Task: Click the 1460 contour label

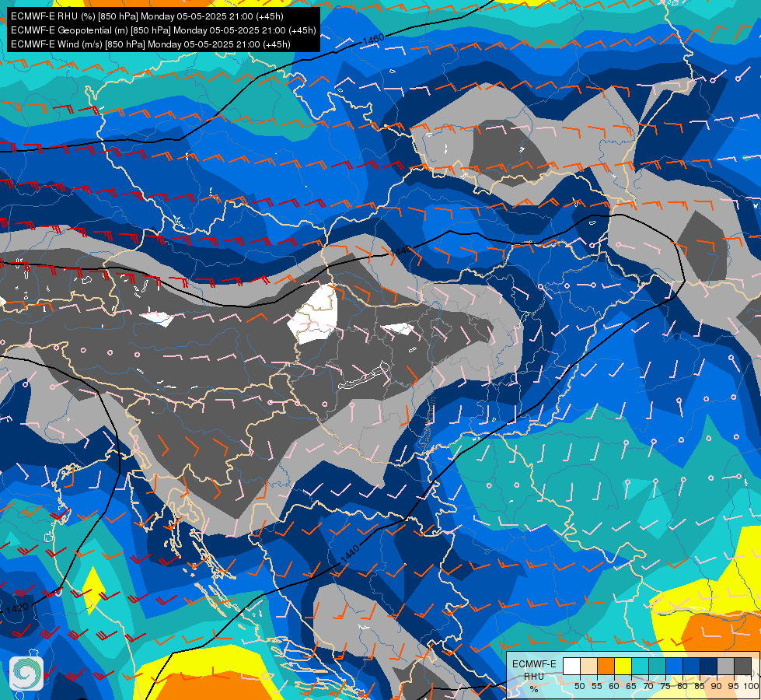Action: click(373, 40)
